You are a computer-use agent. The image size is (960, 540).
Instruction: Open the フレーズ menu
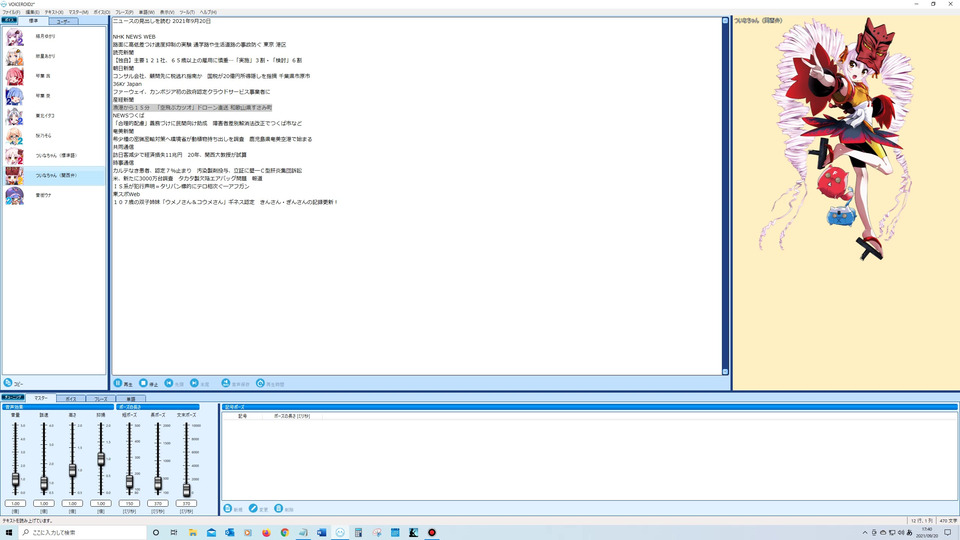(124, 12)
